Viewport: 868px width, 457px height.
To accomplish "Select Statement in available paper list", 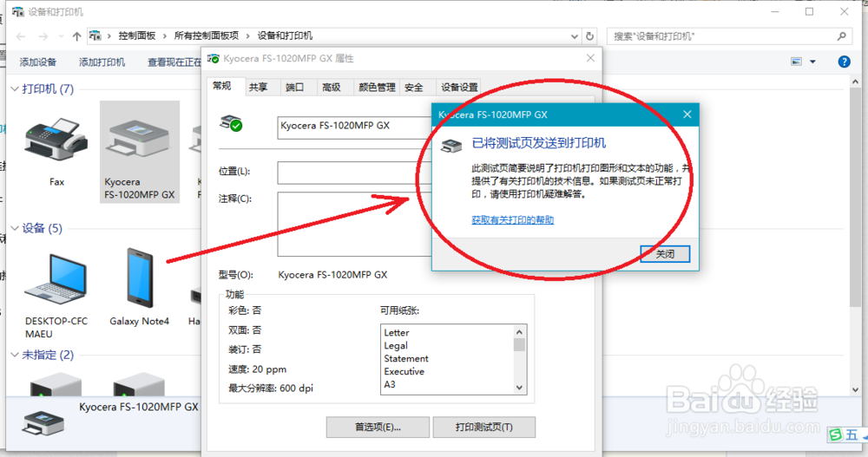I will (x=405, y=358).
